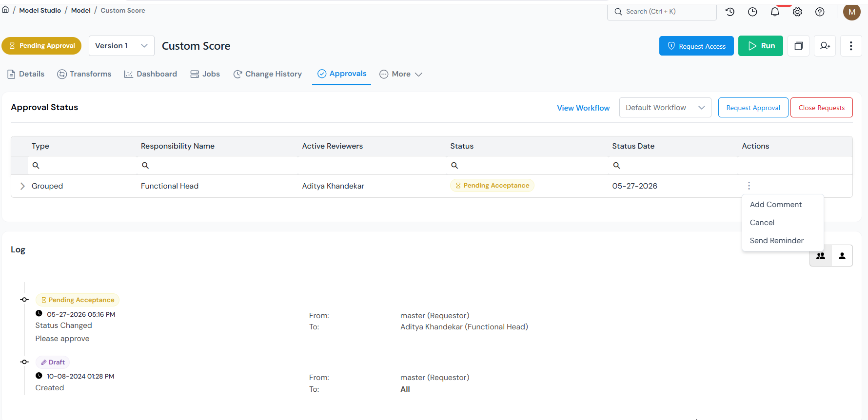
Task: Click the View Workflow link
Action: (583, 108)
